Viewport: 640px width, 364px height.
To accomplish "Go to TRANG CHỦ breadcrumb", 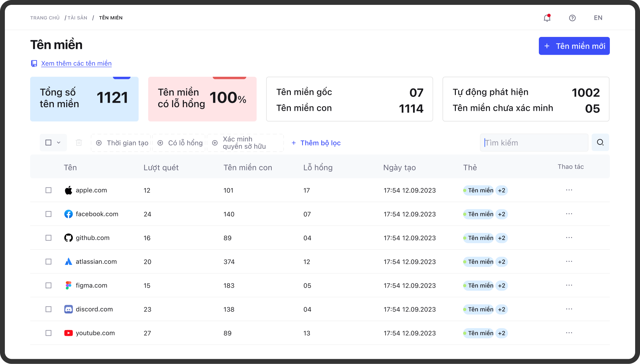I will 45,18.
